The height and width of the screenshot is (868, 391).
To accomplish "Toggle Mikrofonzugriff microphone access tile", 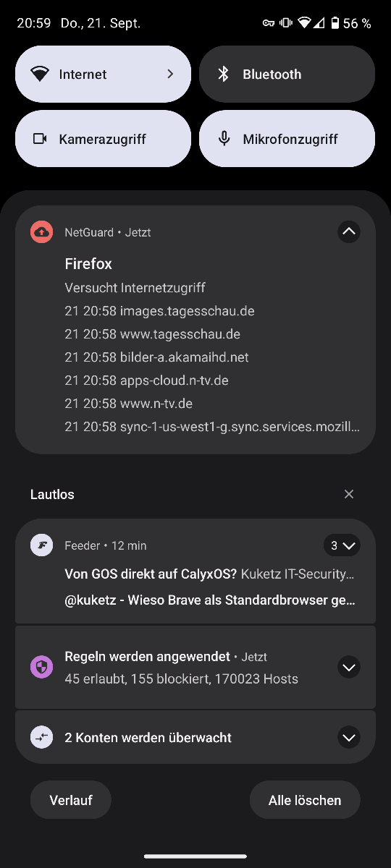I will click(x=287, y=139).
